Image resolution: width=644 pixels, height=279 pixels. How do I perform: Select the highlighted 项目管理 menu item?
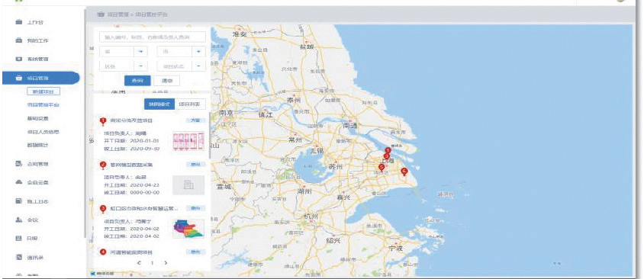click(40, 78)
